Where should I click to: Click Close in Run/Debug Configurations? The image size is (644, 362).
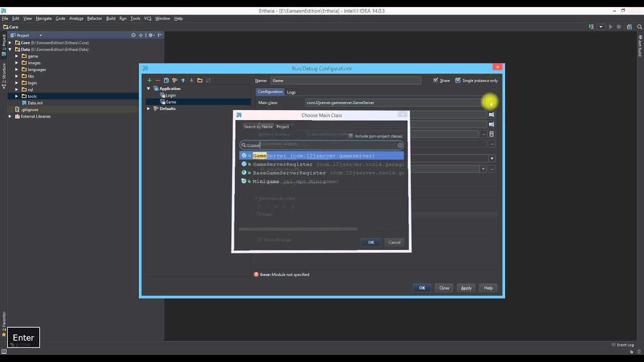pos(444,288)
